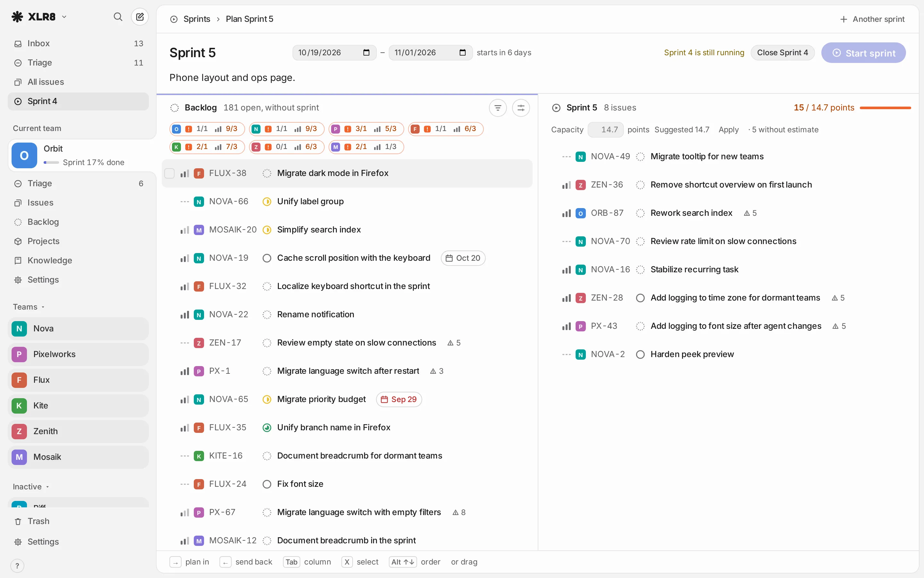Image resolution: width=924 pixels, height=578 pixels.
Task: Toggle the Mosaik team workload chip
Action: (x=366, y=147)
